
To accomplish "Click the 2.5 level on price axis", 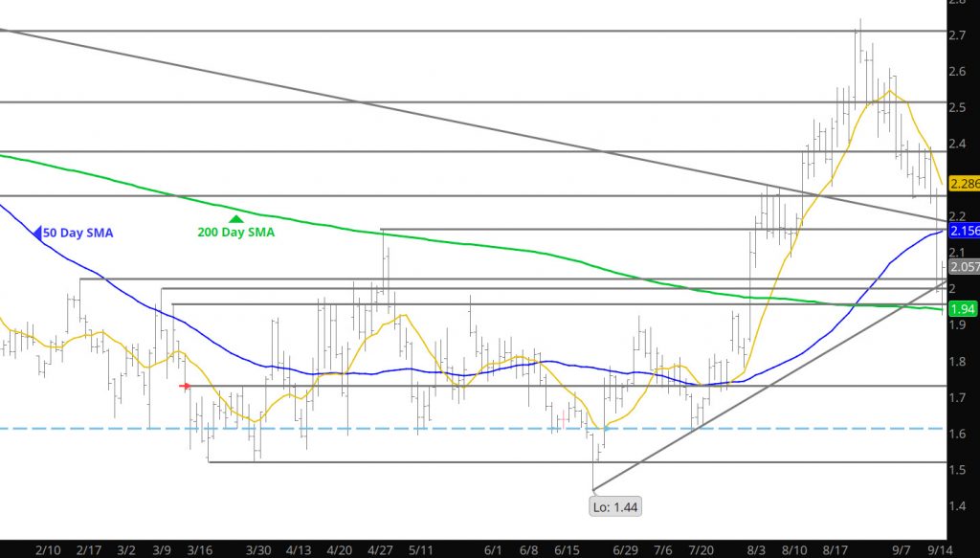I will [956, 107].
